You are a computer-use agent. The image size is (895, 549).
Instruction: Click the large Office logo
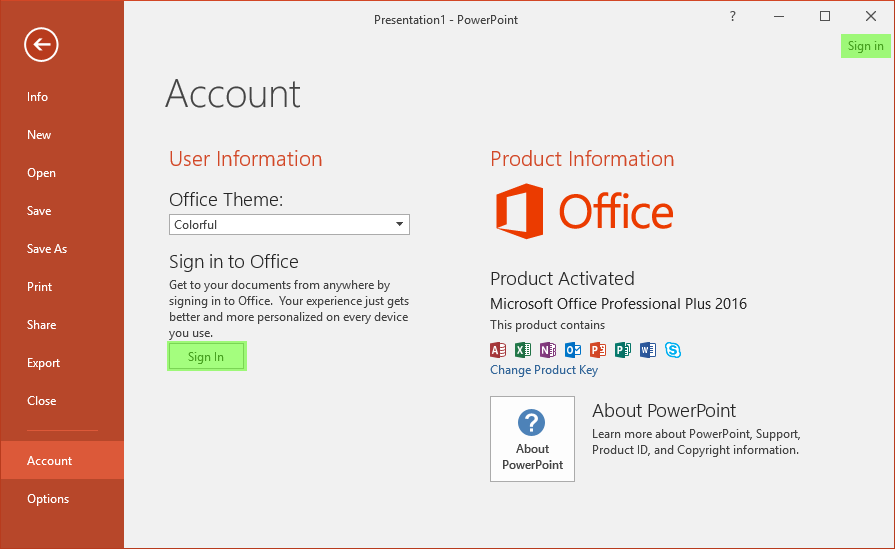click(584, 211)
